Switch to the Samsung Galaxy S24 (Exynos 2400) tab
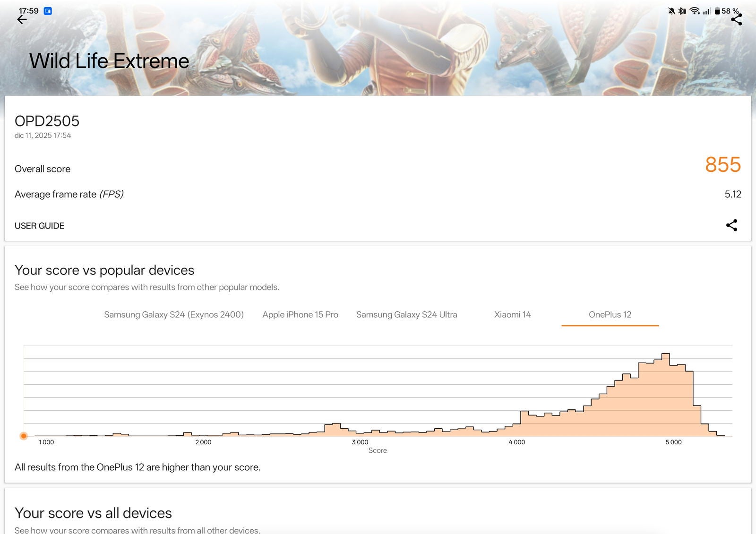Viewport: 756px width, 534px height. [x=174, y=314]
